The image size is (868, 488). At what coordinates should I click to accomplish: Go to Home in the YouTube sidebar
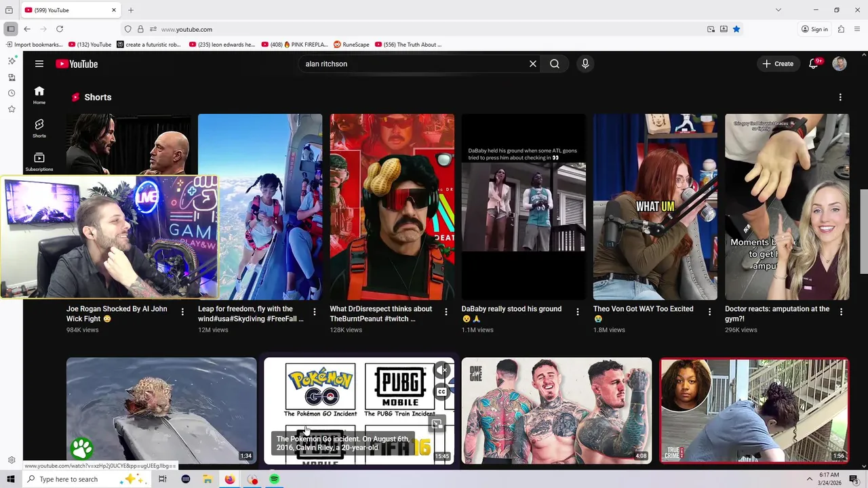click(x=39, y=95)
